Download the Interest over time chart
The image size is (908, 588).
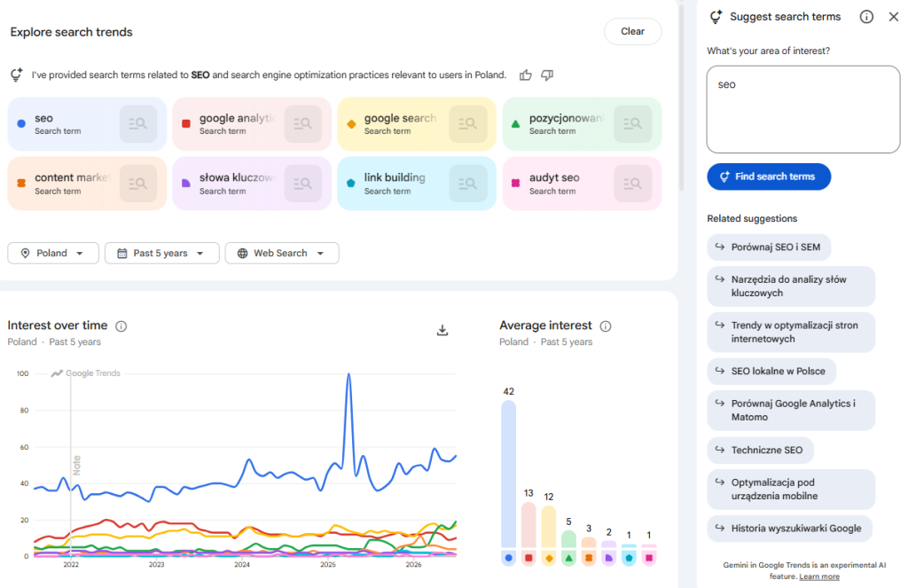coord(442,330)
